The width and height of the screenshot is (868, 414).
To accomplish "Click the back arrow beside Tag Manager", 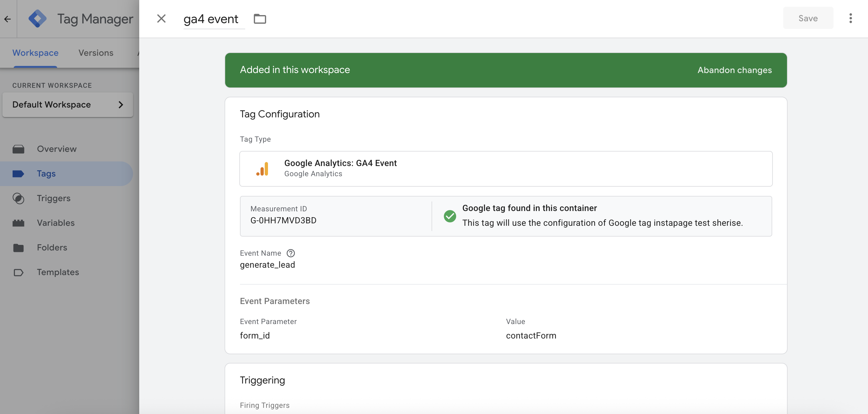I will pyautogui.click(x=7, y=19).
